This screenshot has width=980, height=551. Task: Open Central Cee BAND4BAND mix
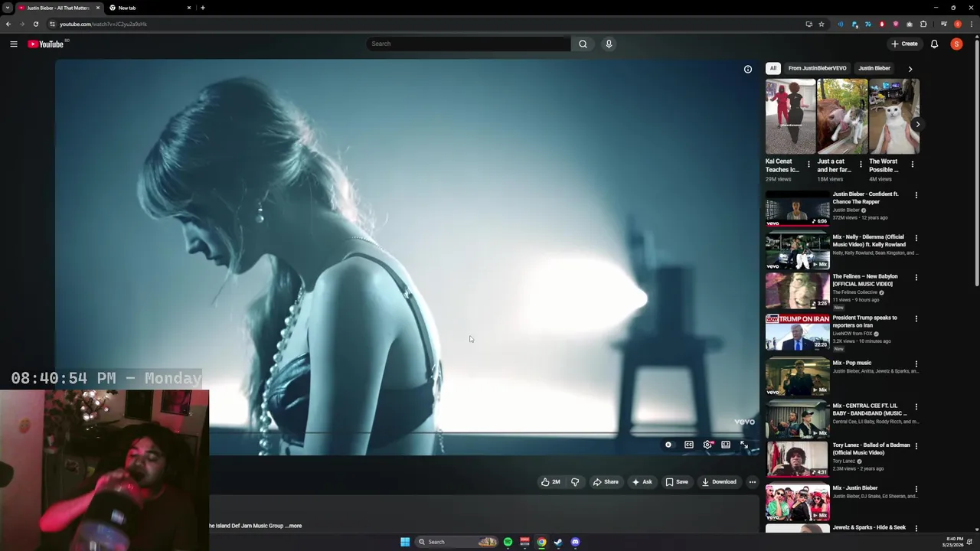point(797,419)
